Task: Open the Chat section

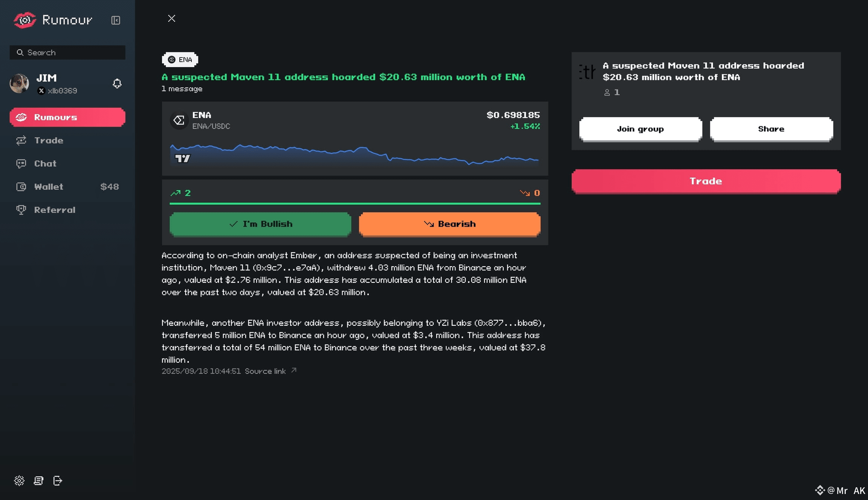Action: coord(45,164)
